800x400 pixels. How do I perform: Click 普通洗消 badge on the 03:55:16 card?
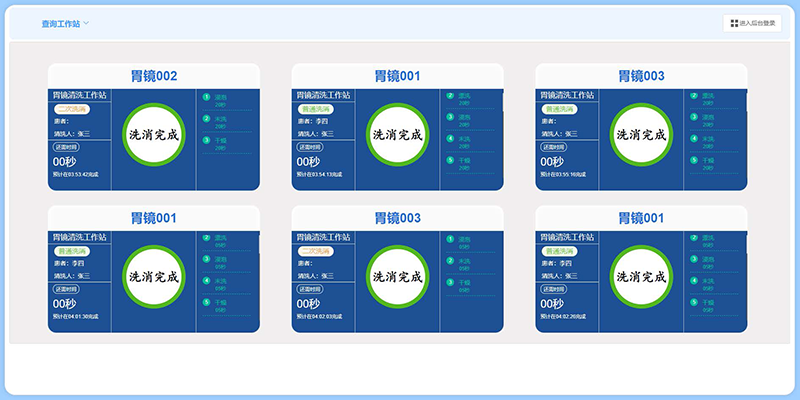560,109
